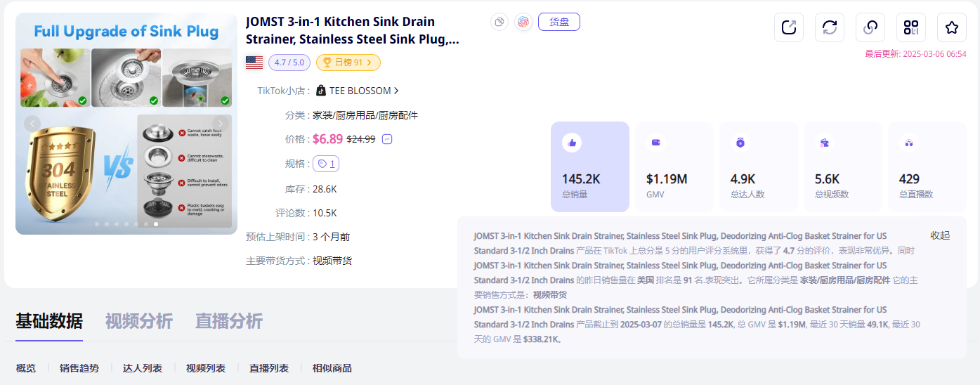The height and width of the screenshot is (385, 980).
Task: Switch to the 视频分析 tab
Action: pyautogui.click(x=139, y=321)
